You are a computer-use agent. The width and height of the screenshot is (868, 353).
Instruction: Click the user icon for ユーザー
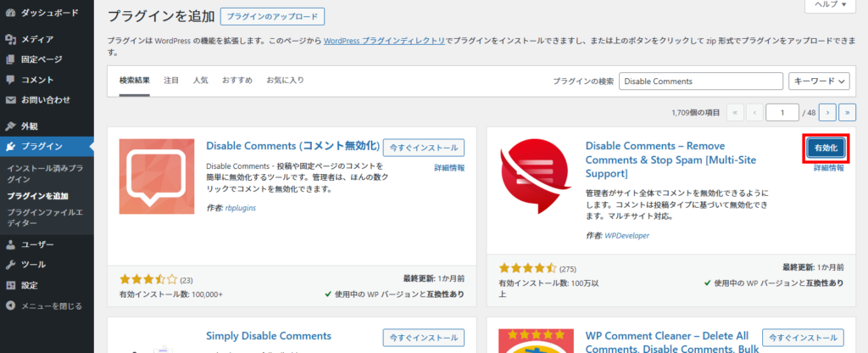pyautogui.click(x=10, y=244)
